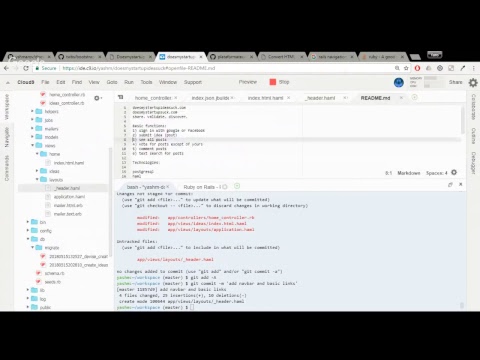The image size is (480, 360).
Task: Open the Collaborate side panel
Action: (473, 107)
